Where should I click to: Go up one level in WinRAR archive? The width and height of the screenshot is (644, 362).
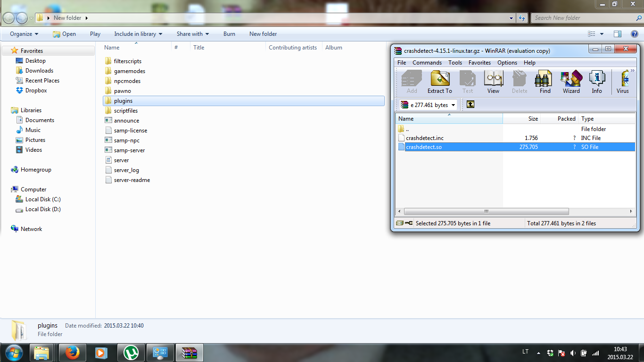point(470,105)
